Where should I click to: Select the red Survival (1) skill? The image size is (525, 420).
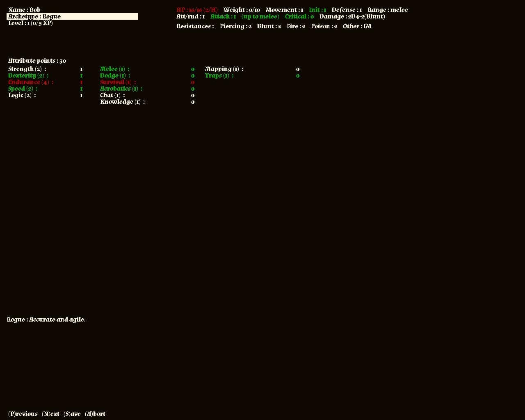[118, 82]
